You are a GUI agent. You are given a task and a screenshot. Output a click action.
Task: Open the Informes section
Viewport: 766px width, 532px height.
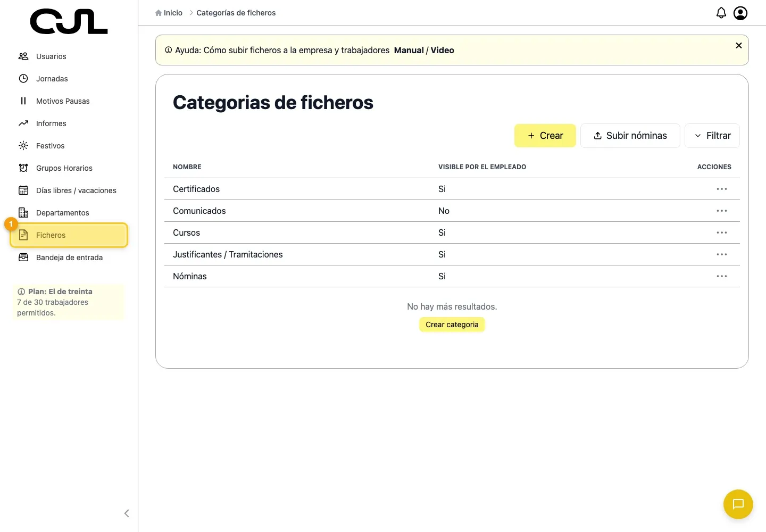(69, 123)
